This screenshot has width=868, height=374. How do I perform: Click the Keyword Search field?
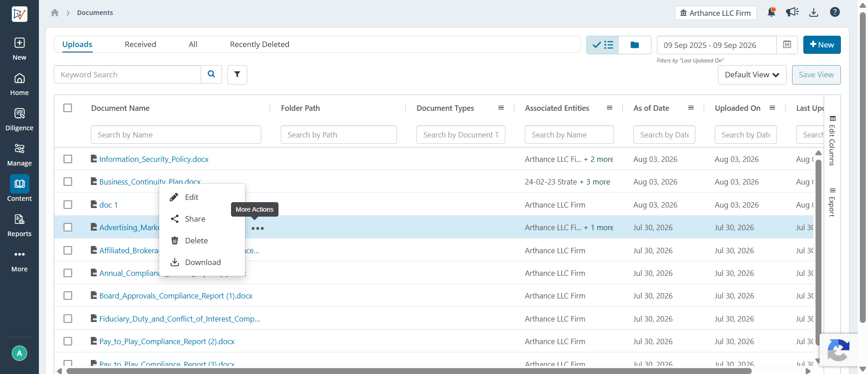[x=127, y=75]
